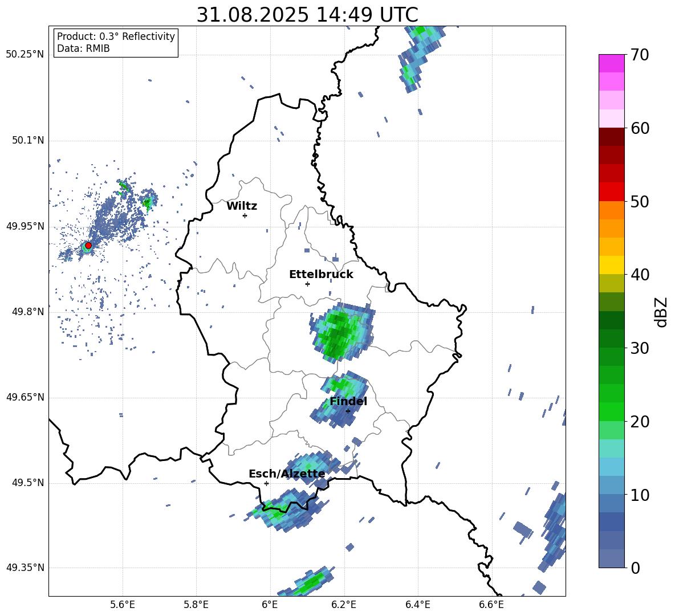675x616 pixels.
Task: Click the 50.1°N latitude tick label
Action: coord(29,141)
